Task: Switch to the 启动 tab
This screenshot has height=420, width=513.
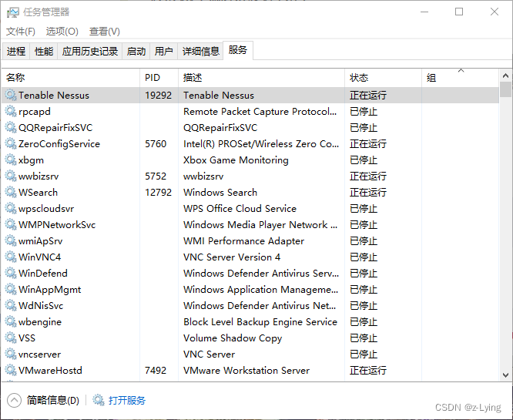Action: (x=136, y=52)
